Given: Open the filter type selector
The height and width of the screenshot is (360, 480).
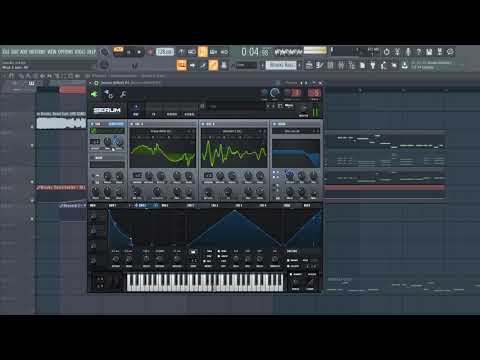Looking at the screenshot, I should (x=292, y=131).
